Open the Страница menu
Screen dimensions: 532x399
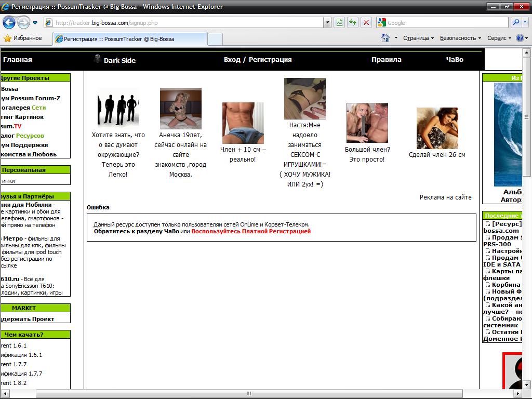[418, 38]
